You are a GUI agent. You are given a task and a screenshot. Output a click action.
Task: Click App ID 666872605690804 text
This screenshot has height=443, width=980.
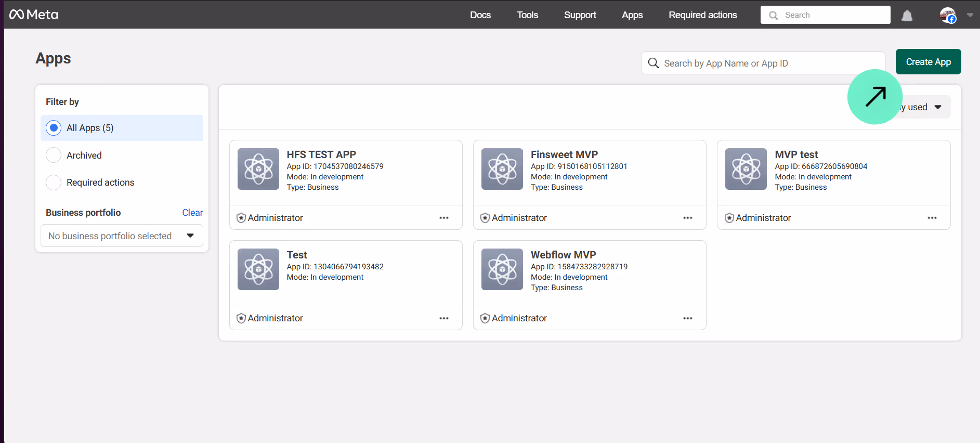821,166
